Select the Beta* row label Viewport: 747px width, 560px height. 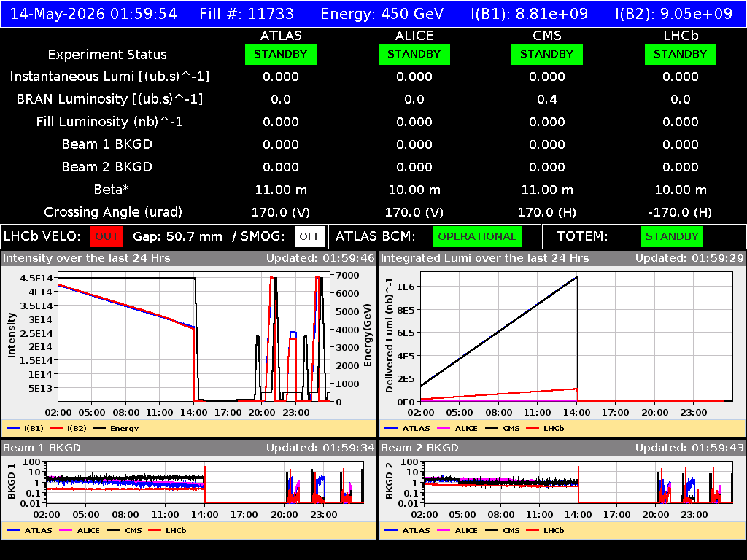[x=112, y=190]
